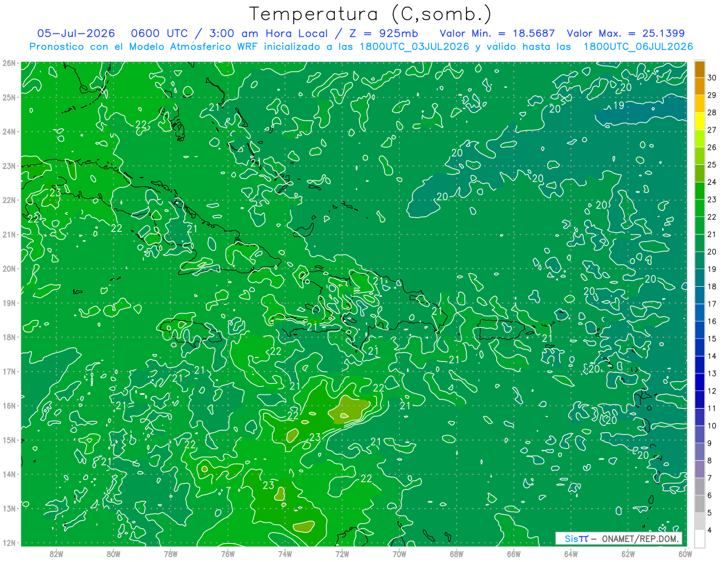The height and width of the screenshot is (562, 728).
Task: Click the colorbar label "16"
Action: [712, 321]
